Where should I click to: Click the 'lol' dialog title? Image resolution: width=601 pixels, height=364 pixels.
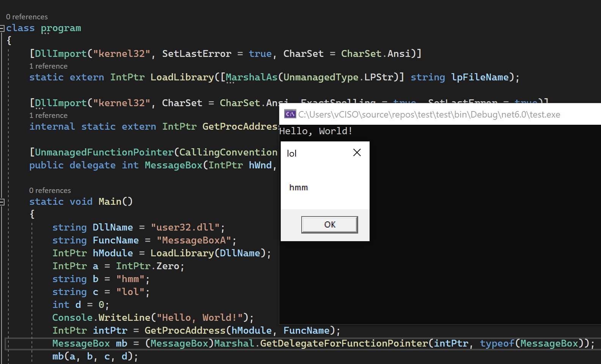(x=291, y=153)
